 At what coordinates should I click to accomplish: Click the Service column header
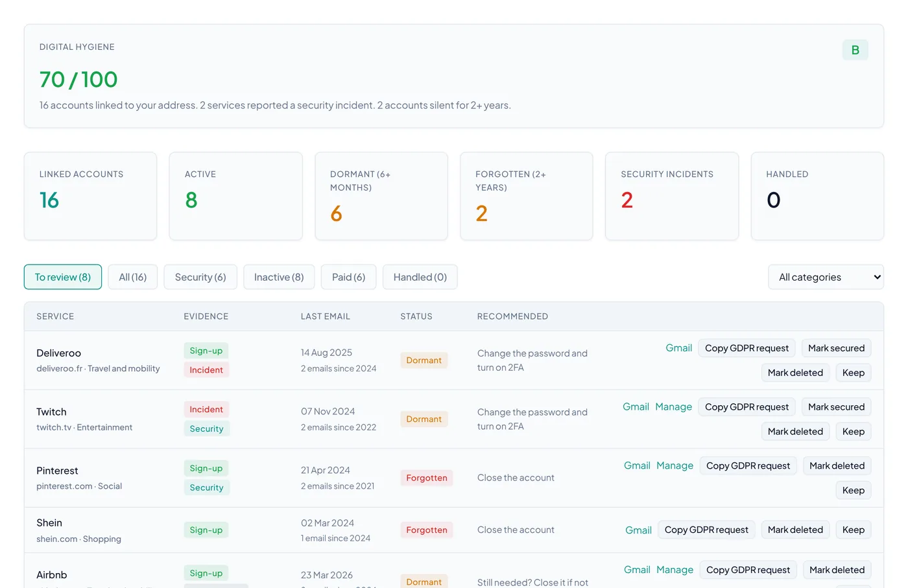pyautogui.click(x=55, y=316)
